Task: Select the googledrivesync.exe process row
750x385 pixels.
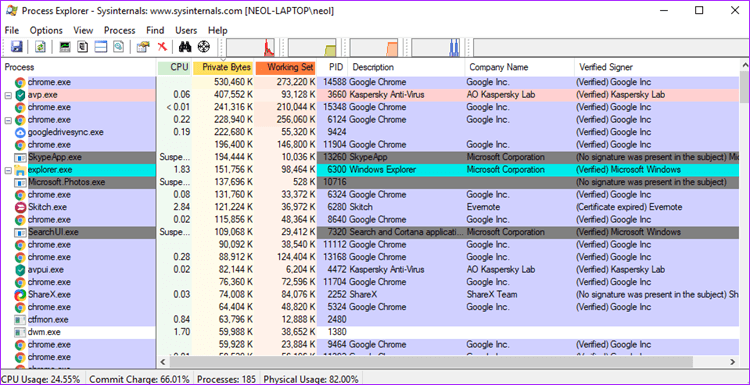Action: [x=370, y=132]
